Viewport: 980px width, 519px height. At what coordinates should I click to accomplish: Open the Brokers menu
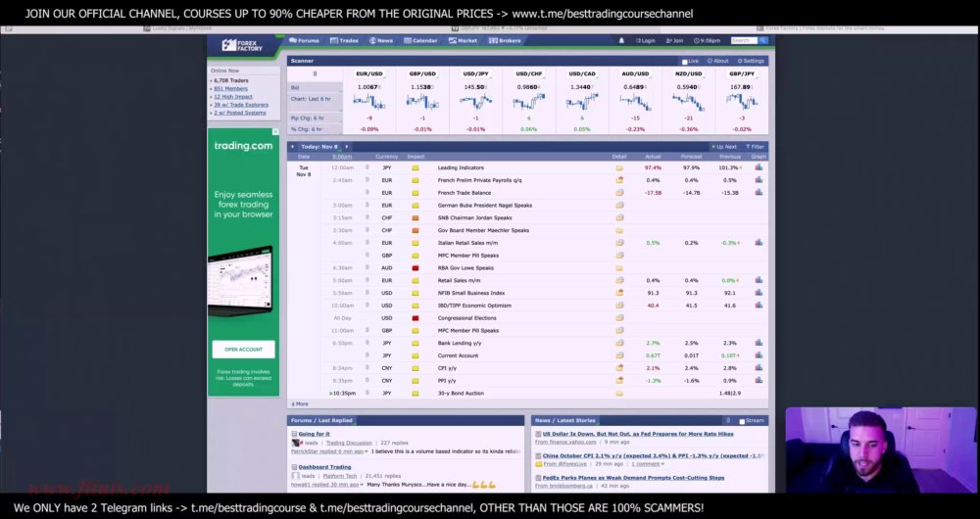tap(505, 40)
